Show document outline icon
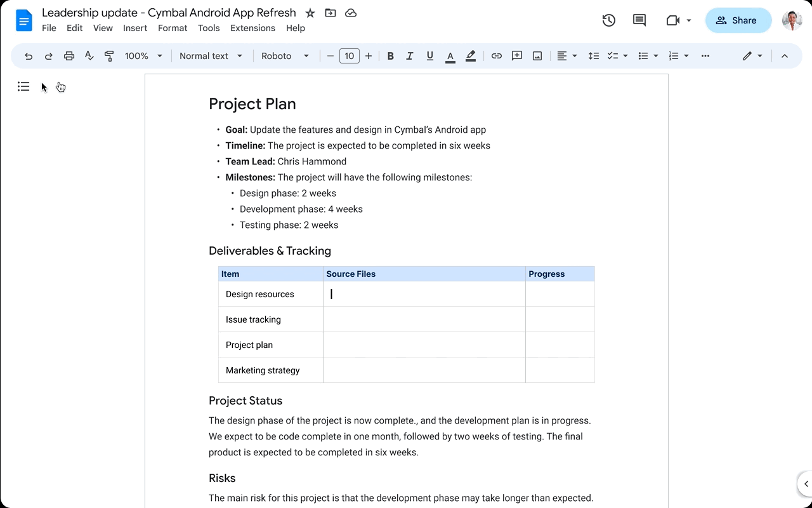812x508 pixels. (23, 86)
